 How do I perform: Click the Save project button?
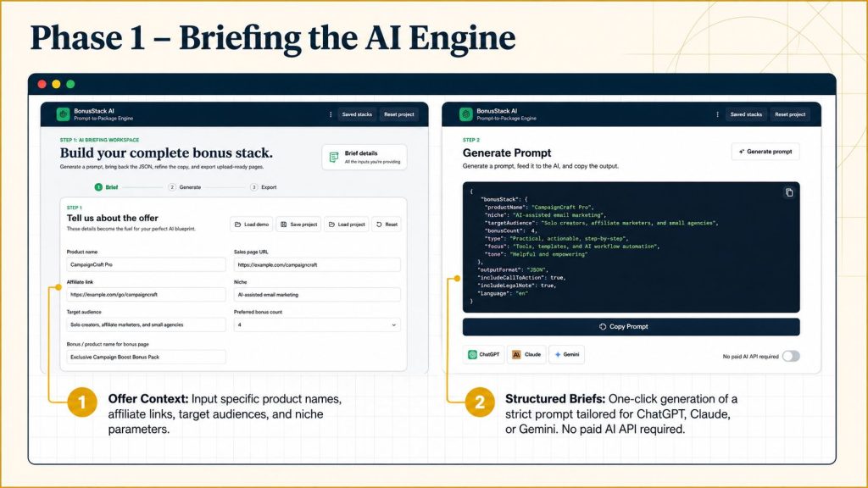(x=298, y=225)
